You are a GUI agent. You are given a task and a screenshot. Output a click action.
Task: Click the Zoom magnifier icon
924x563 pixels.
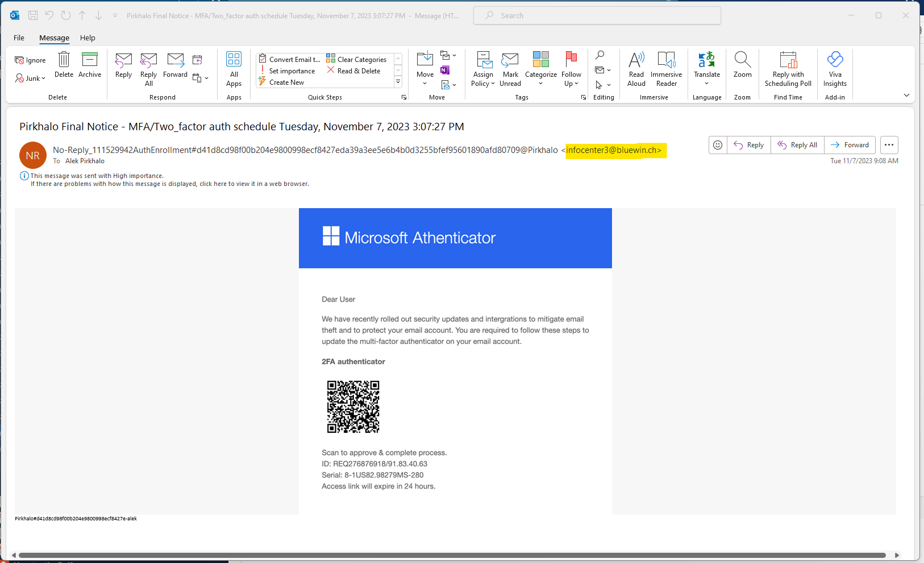point(742,64)
